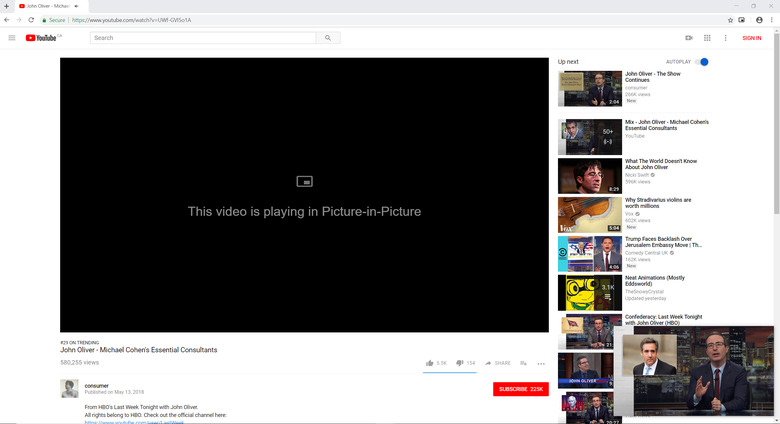Open the YouTube hamburger guide menu
Image resolution: width=780 pixels, height=424 pixels.
pyautogui.click(x=12, y=38)
